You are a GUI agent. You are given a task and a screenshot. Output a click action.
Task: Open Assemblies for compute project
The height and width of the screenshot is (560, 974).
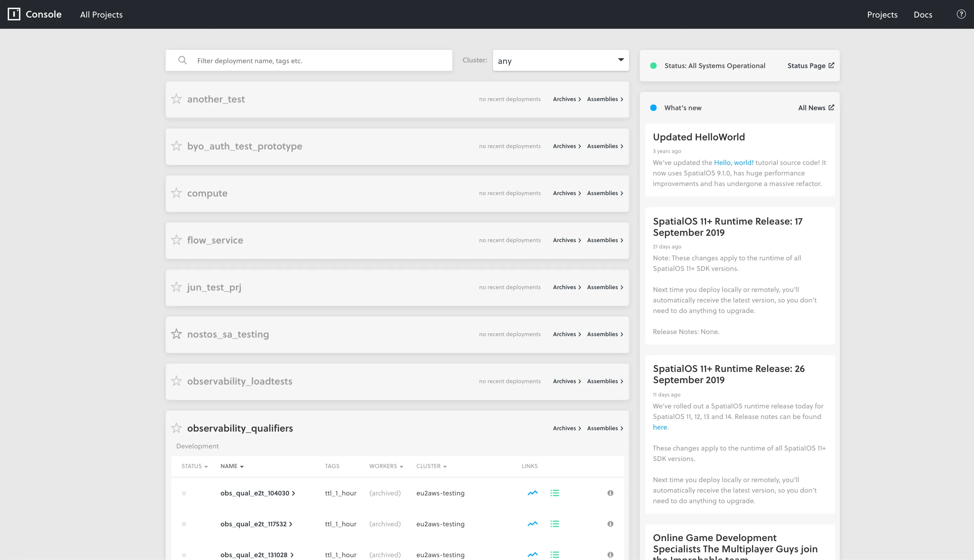605,193
